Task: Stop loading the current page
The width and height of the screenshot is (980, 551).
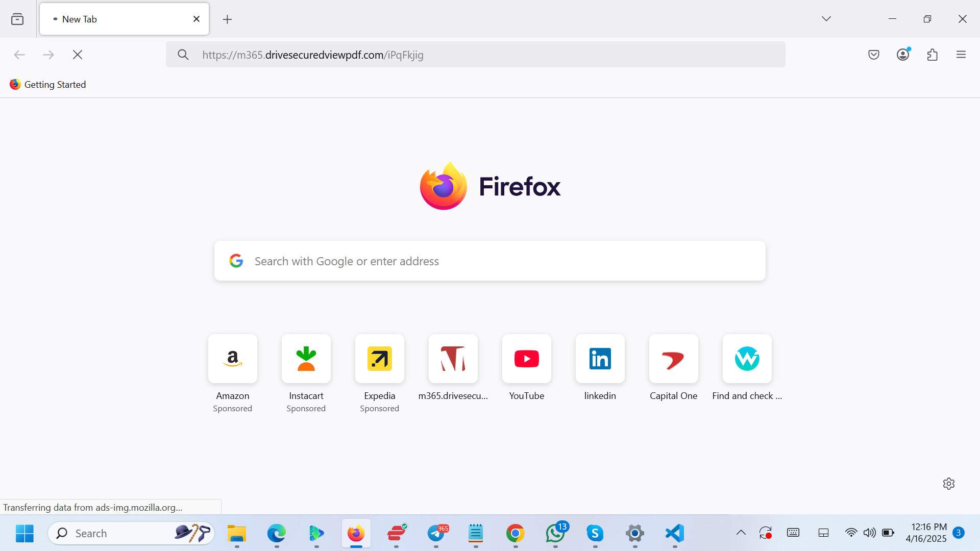Action: click(78, 55)
